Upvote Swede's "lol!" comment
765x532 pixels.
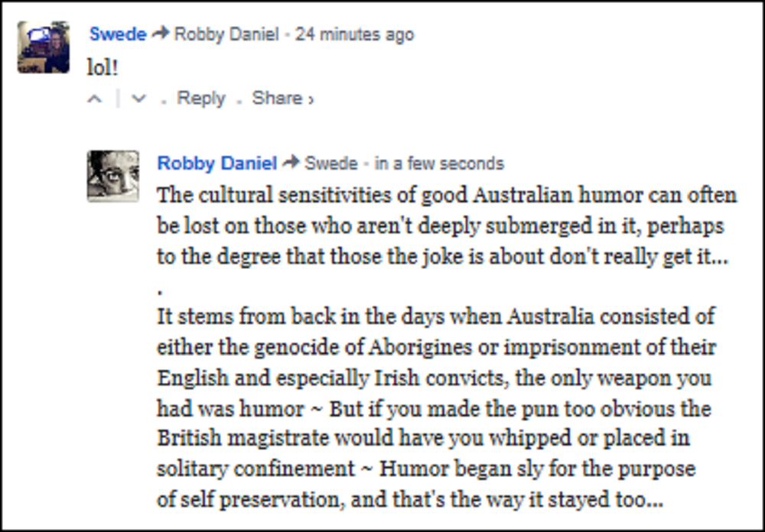96,99
